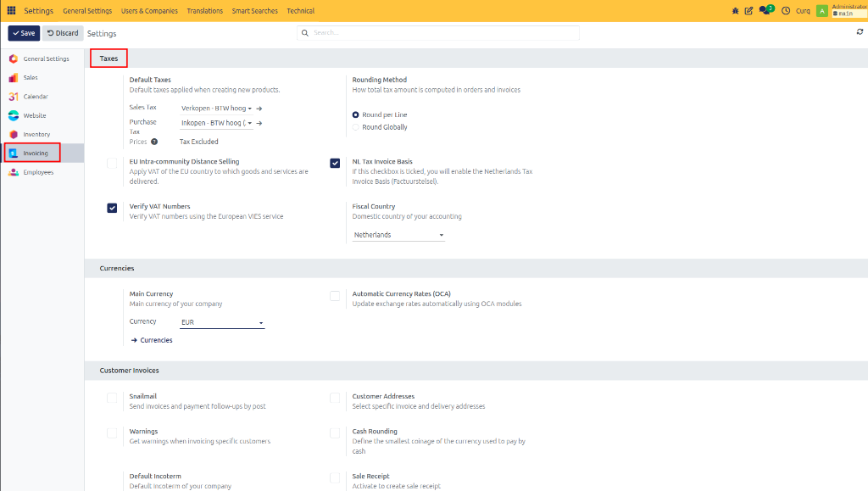This screenshot has width=868, height=491.
Task: Click the search magnifier icon
Action: (305, 33)
